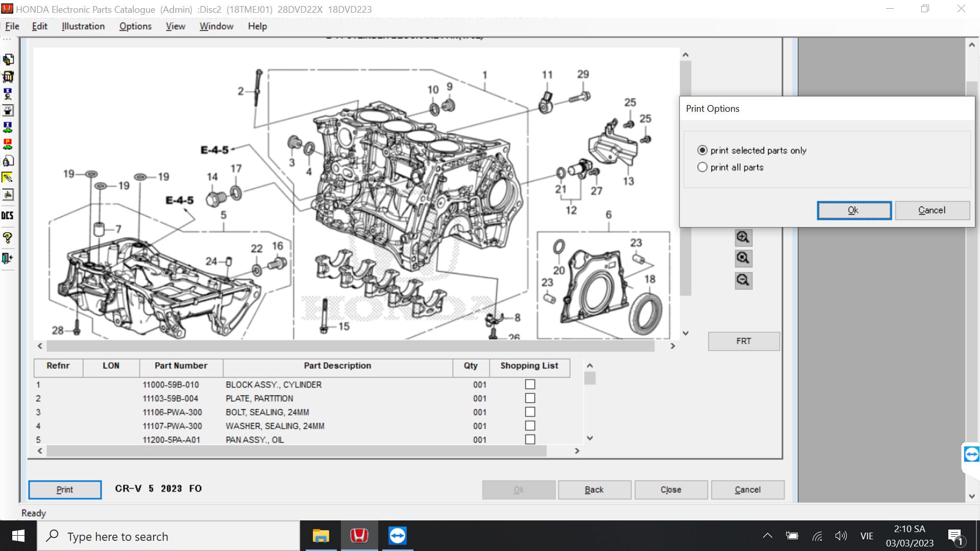Click the Honda EPC icon in the taskbar
This screenshot has width=980, height=551.
[x=359, y=536]
